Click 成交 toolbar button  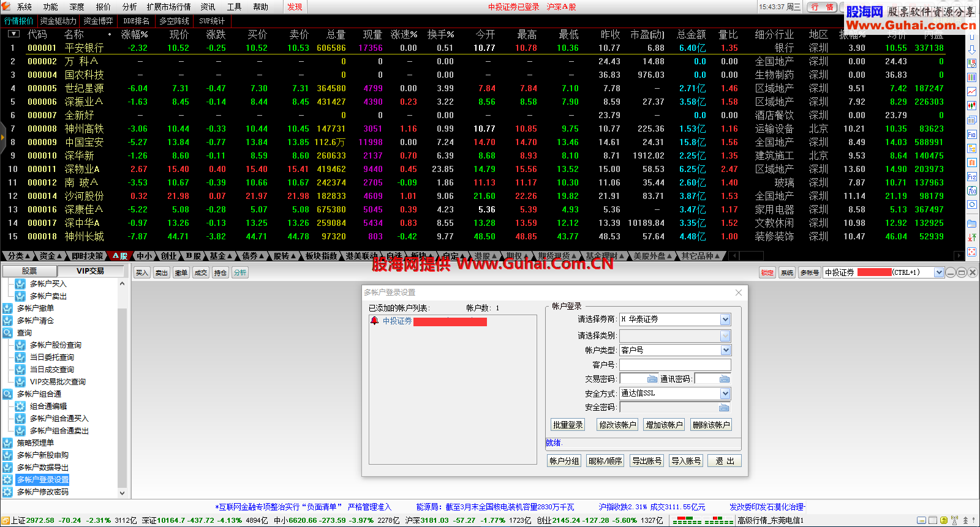point(201,272)
